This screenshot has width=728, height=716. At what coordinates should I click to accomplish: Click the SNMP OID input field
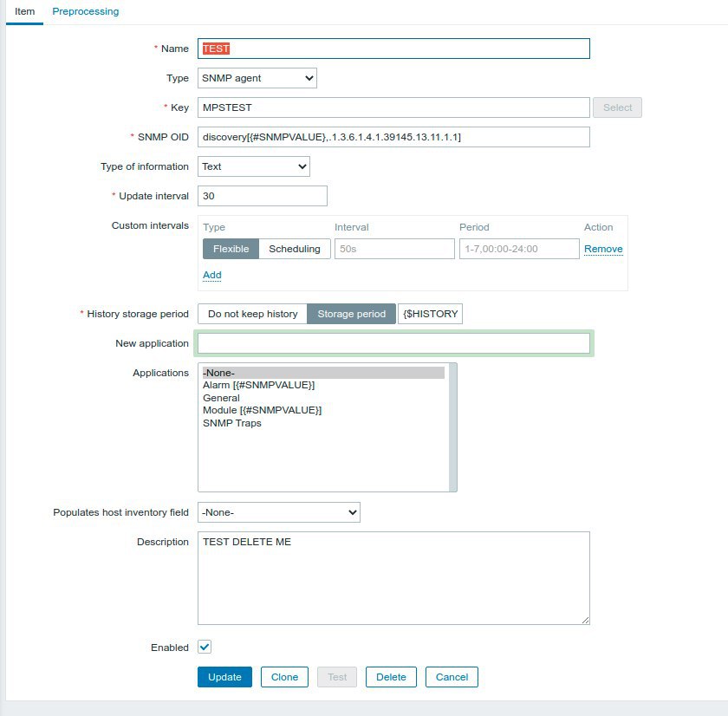pos(393,137)
